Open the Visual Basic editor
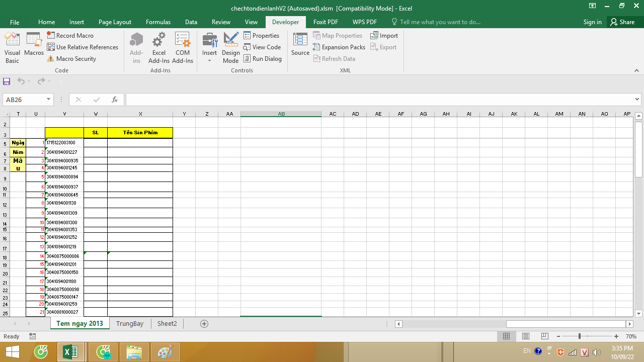This screenshot has width=644, height=362. click(12, 48)
